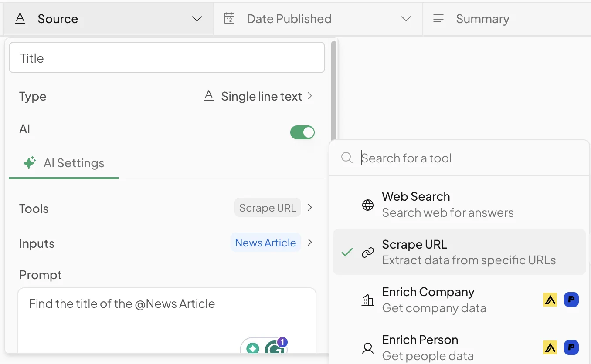Click the Tools label
The height and width of the screenshot is (364, 591).
34,209
